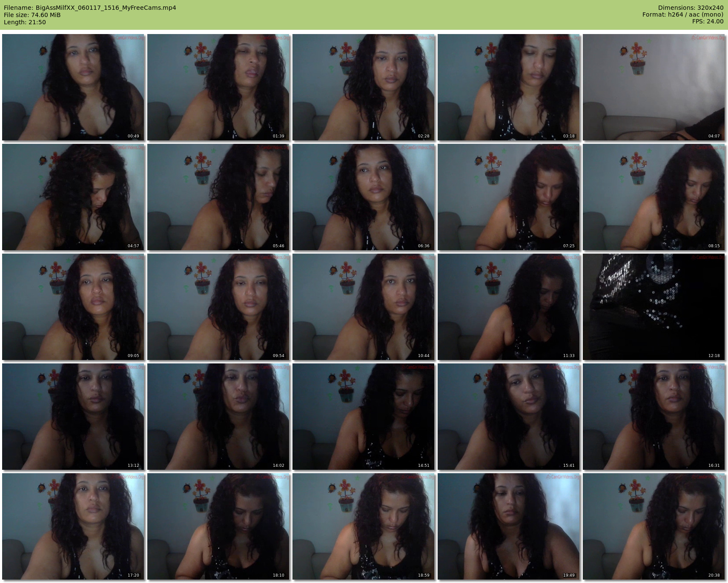Click the frame stamped 17:20
Image resolution: width=728 pixels, height=583 pixels.
pos(73,526)
